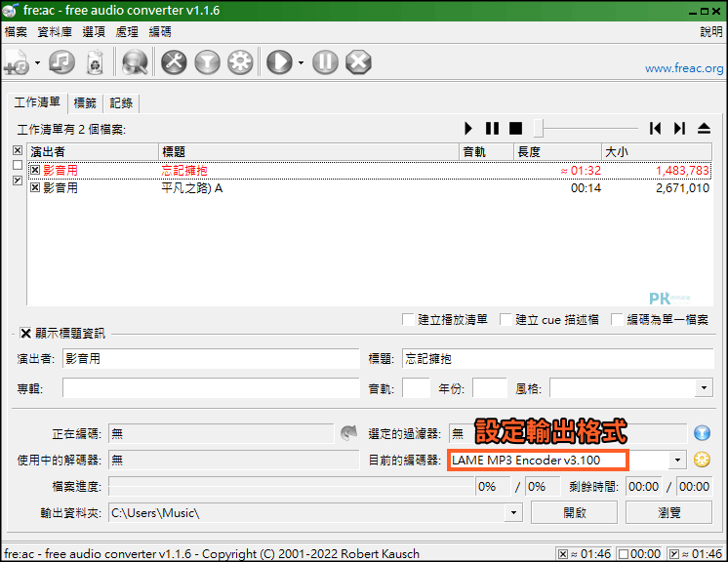Click the add audio files icon
The height and width of the screenshot is (562, 728).
17,62
